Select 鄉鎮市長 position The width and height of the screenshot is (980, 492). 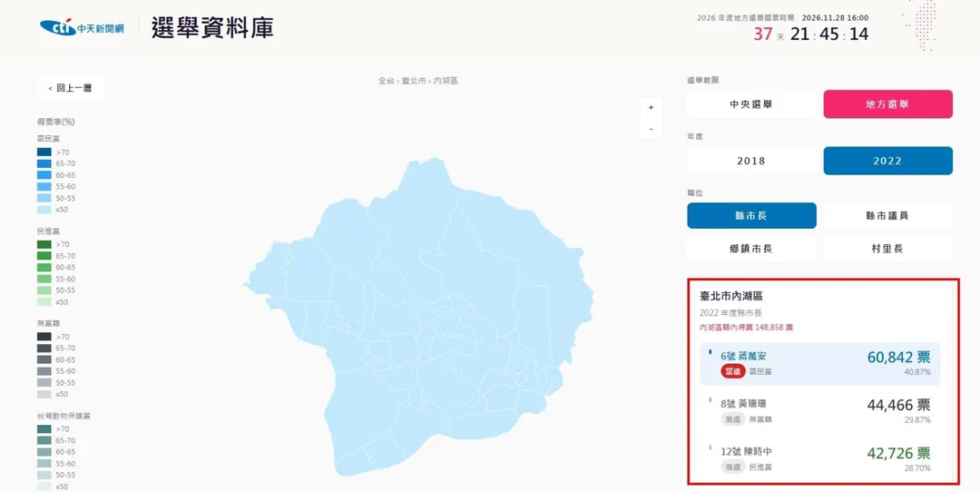pos(751,248)
